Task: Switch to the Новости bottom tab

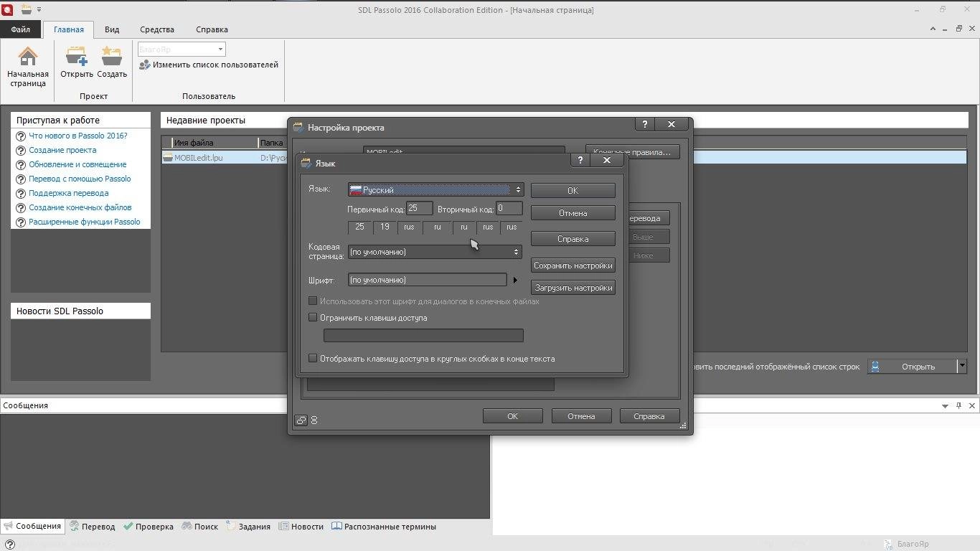Action: [301, 527]
